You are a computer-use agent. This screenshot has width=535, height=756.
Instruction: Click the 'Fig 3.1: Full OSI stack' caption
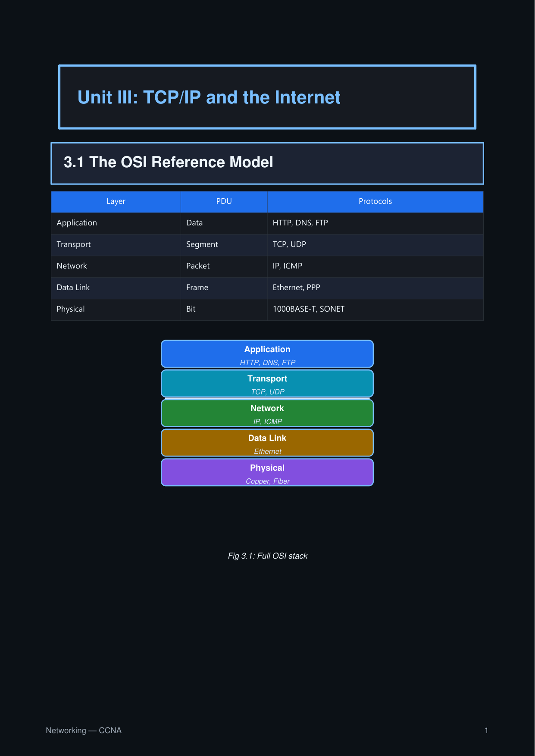click(268, 556)
